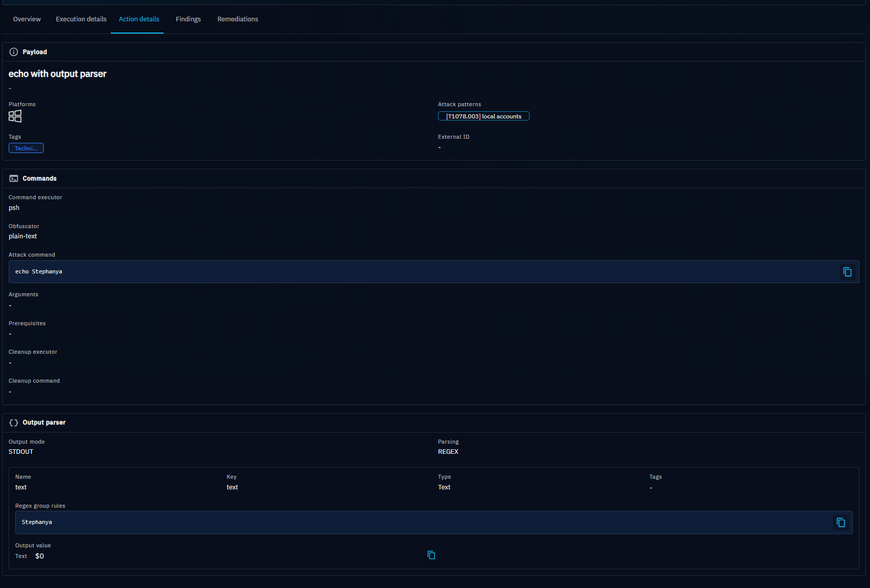870x588 pixels.
Task: Click the Payload section heading
Action: tap(35, 52)
